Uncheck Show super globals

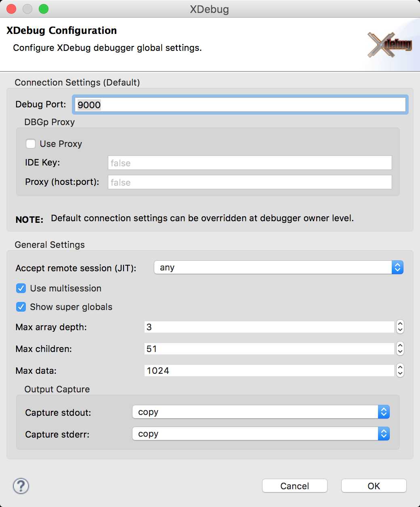click(21, 307)
